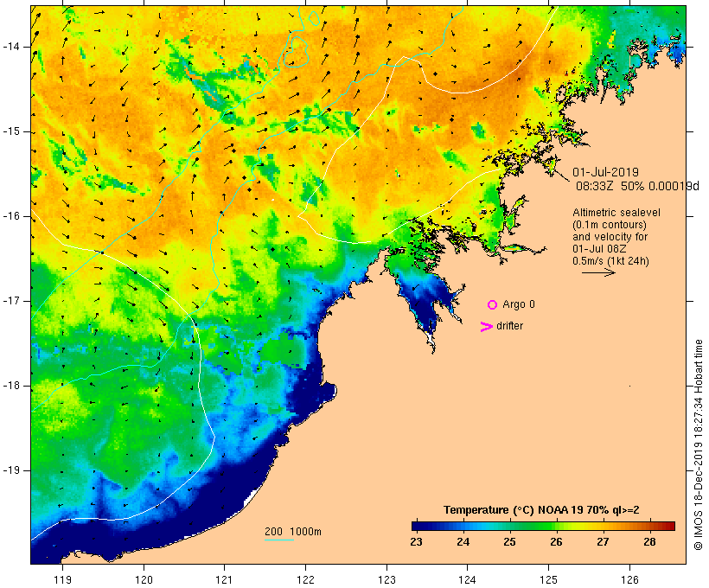Viewport: 709px width, 588px height.
Task: Click the 200 1000m bathymetry label
Action: 293,532
